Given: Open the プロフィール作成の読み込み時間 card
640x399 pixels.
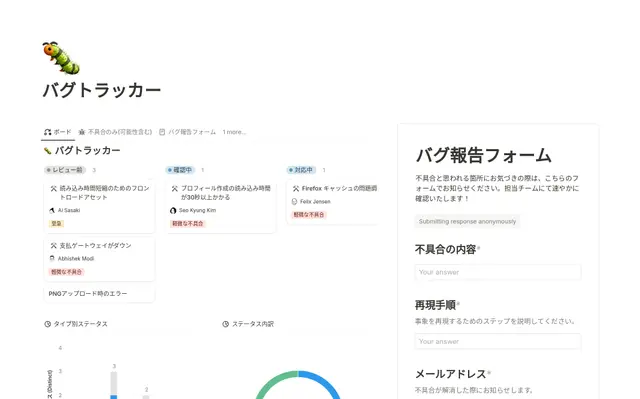Looking at the screenshot, I should click(x=220, y=206).
